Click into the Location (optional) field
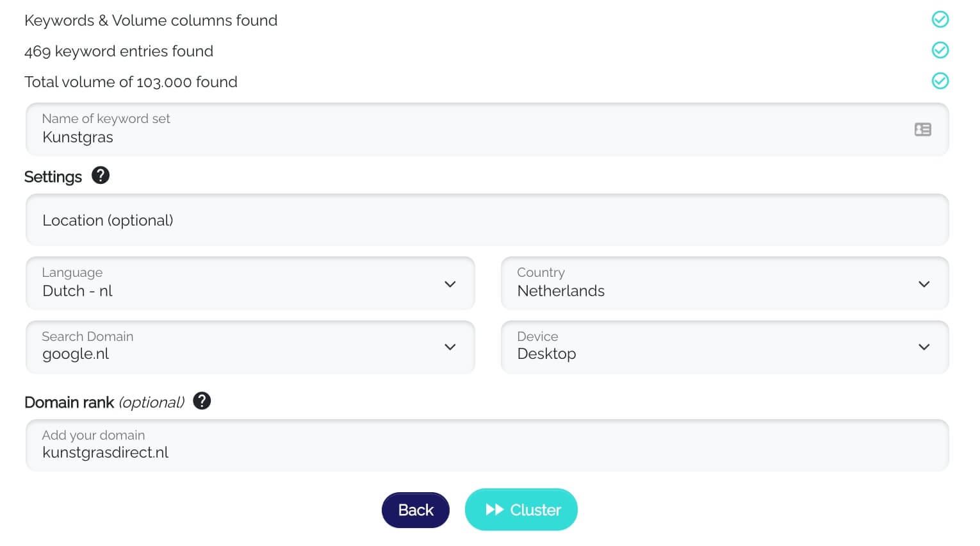The height and width of the screenshot is (546, 980). pyautogui.click(x=487, y=220)
